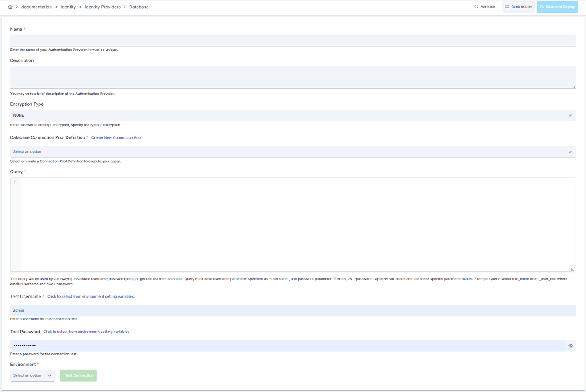Go to the home icon in breadcrumb
Image resolution: width=586 pixels, height=392 pixels.
pyautogui.click(x=10, y=7)
